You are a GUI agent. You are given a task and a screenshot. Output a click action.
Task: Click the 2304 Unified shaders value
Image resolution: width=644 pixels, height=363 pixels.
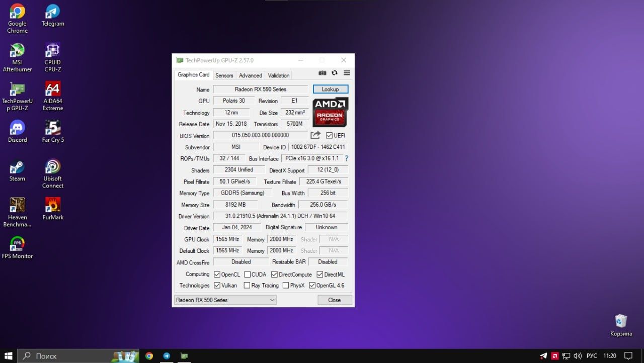[239, 170]
